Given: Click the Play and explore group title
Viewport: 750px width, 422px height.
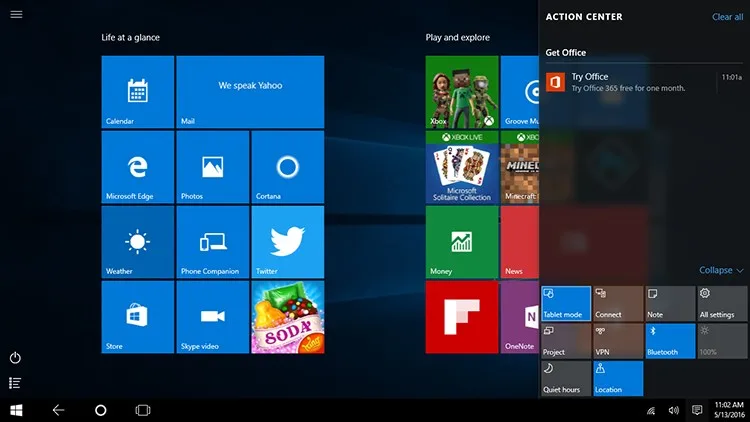Looking at the screenshot, I should pos(458,37).
